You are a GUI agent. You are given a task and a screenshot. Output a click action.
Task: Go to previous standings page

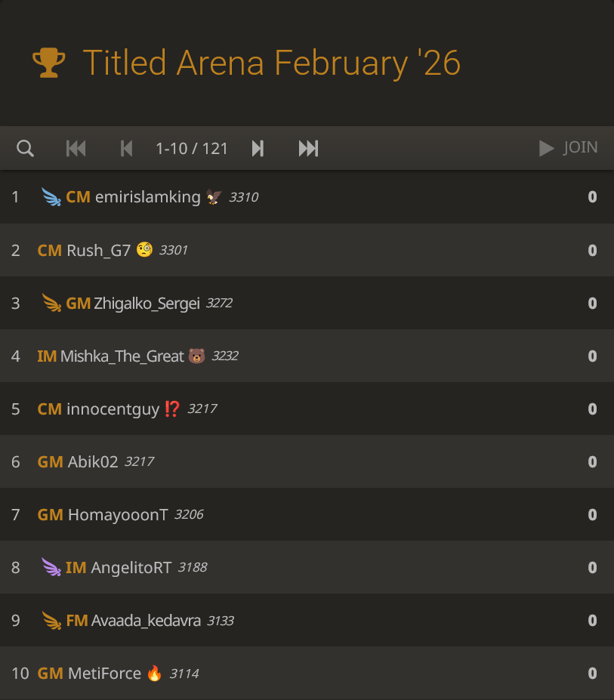click(126, 148)
